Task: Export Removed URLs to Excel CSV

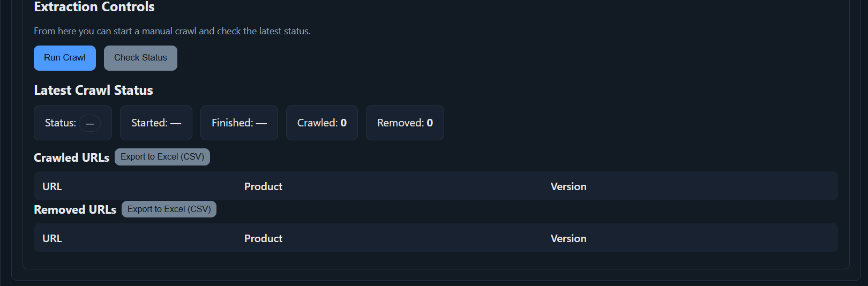Action: pyautogui.click(x=169, y=209)
